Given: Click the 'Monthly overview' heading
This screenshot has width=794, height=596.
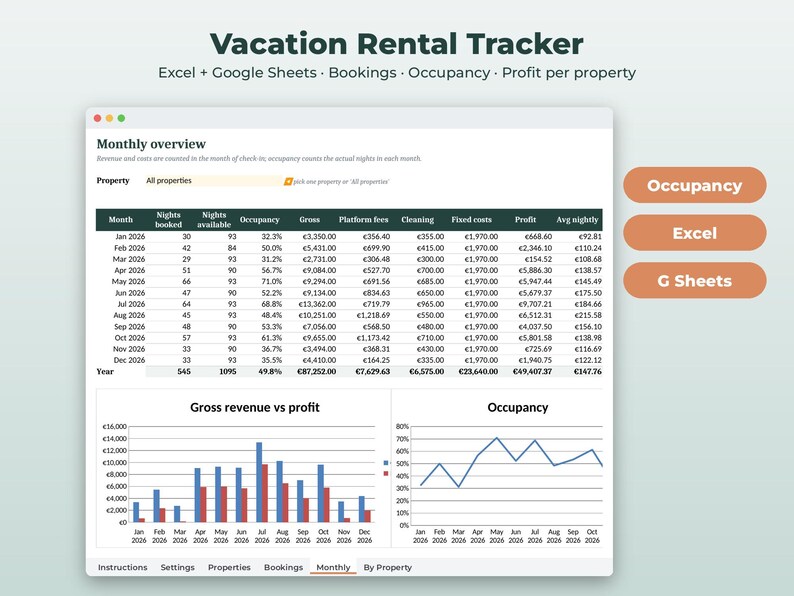Looking at the screenshot, I should click(151, 144).
